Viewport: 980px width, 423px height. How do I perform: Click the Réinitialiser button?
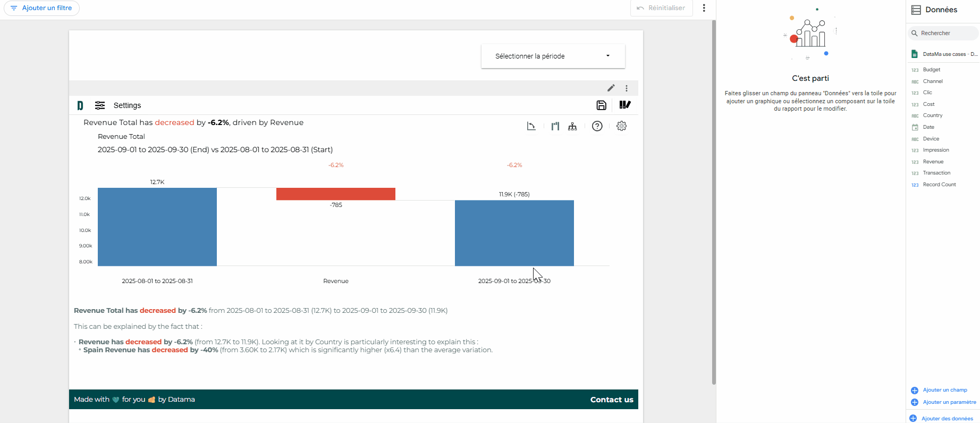662,8
